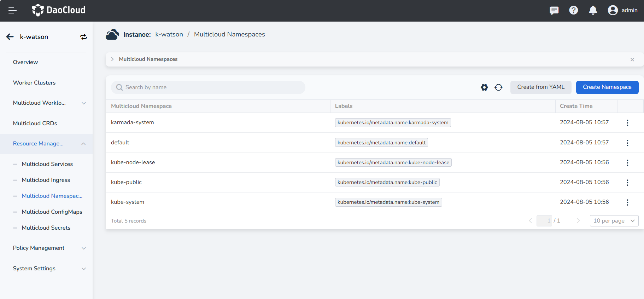Image resolution: width=644 pixels, height=299 pixels.
Task: Select Multicloud Namespaces submenu item
Action: tap(52, 196)
